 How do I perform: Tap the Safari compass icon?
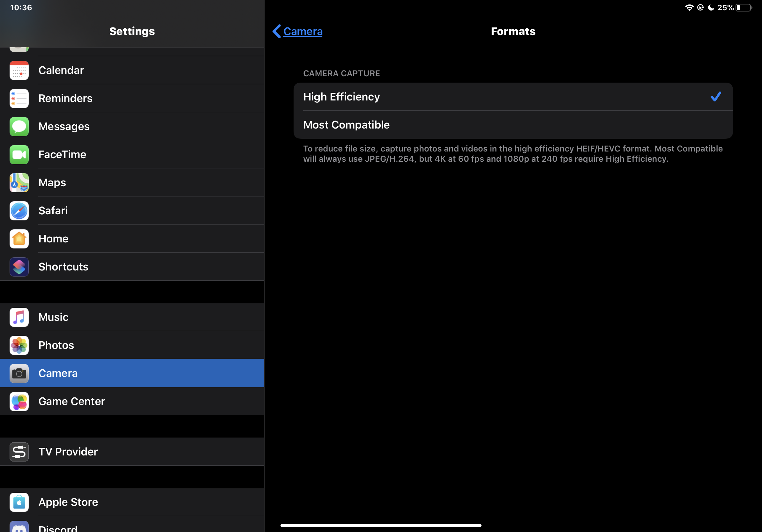[19, 211]
